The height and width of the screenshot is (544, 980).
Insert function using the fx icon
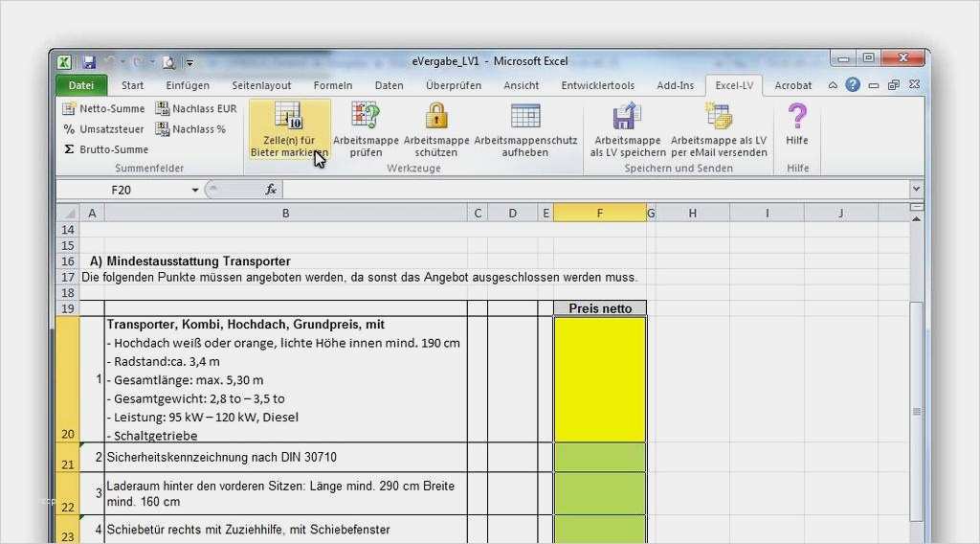271,190
